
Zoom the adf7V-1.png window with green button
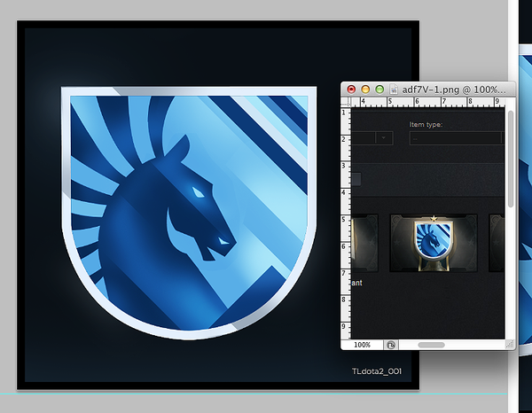[379, 90]
